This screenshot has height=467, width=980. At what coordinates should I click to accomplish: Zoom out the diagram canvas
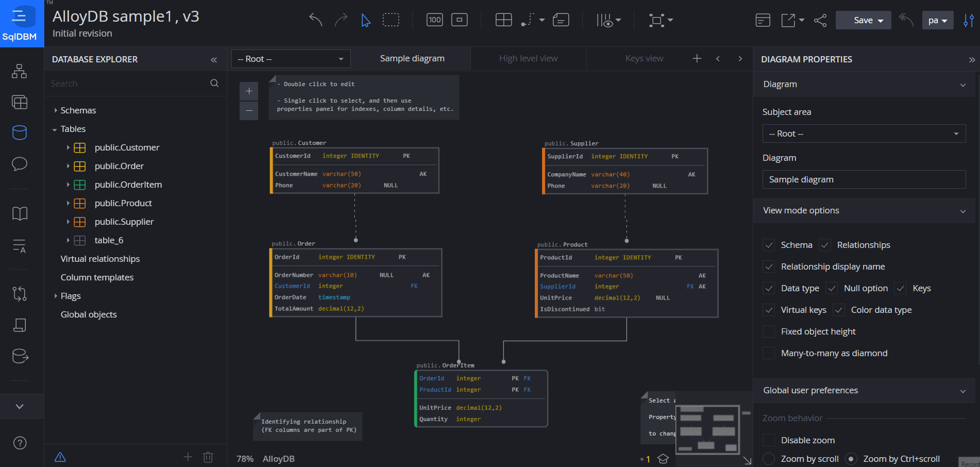249,110
